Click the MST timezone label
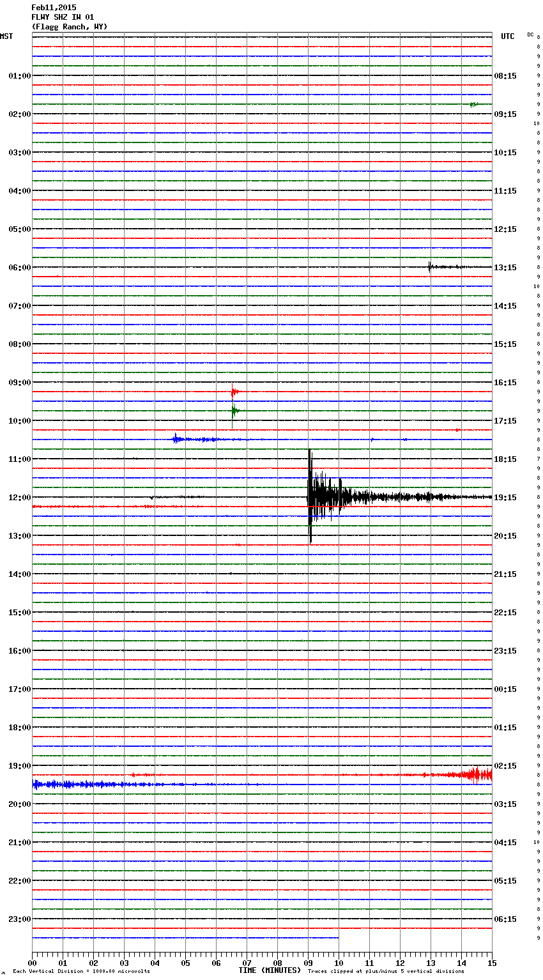Image resolution: width=543 pixels, height=980 pixels. (6, 36)
